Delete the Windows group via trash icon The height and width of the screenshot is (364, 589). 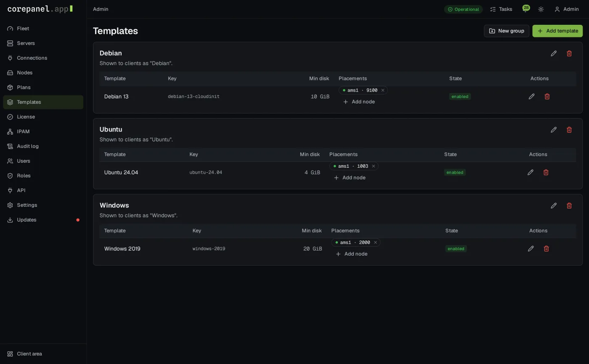tap(569, 206)
